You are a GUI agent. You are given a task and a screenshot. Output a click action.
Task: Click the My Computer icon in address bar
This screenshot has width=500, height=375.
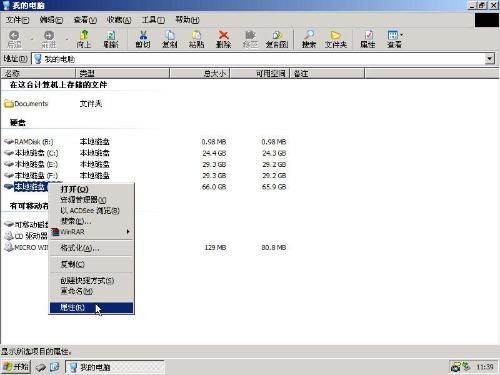tap(38, 59)
